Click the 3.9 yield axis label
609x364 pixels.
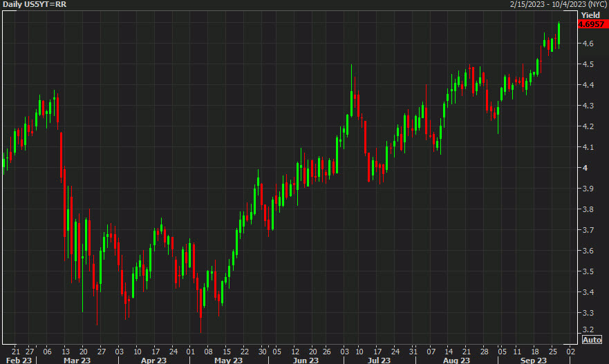tap(588, 189)
